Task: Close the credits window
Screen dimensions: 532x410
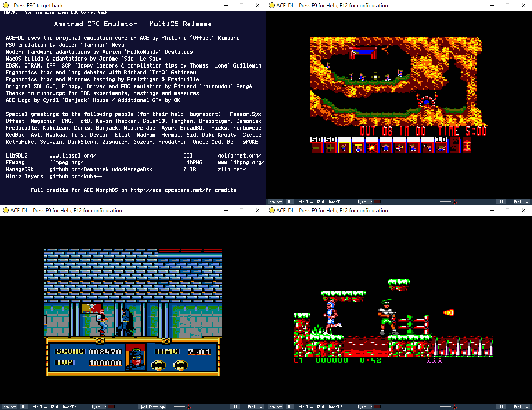Action: coord(258,5)
